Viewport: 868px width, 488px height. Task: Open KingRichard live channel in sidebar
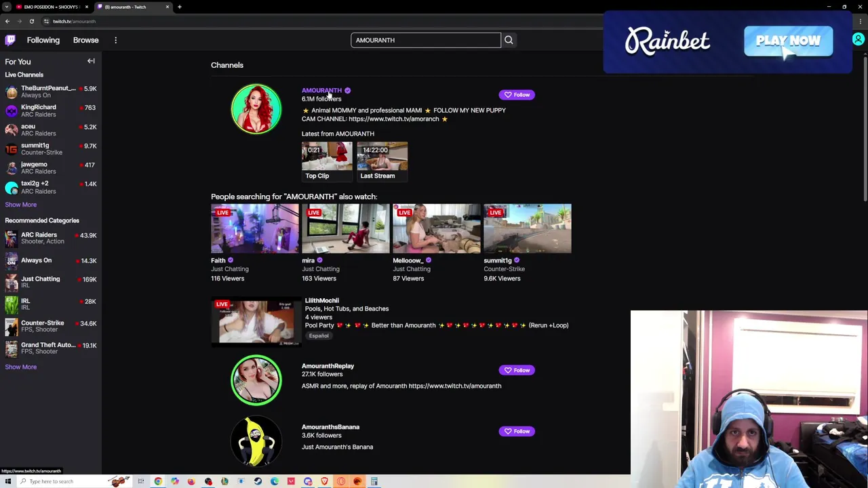[51, 110]
